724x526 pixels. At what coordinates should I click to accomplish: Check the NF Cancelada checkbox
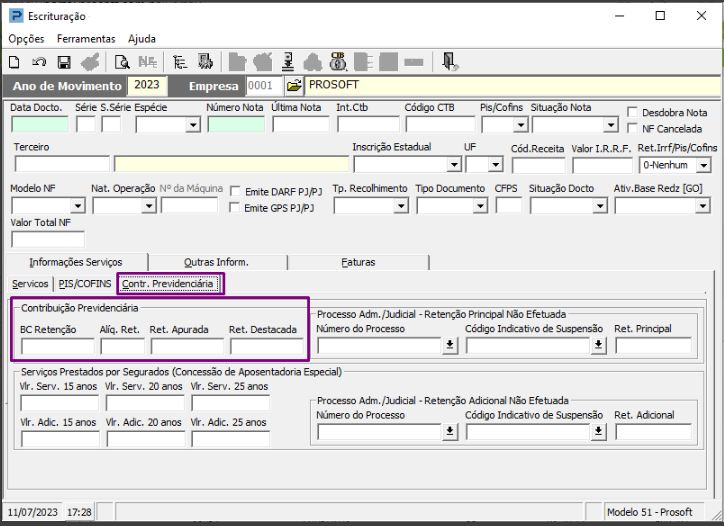(x=632, y=128)
